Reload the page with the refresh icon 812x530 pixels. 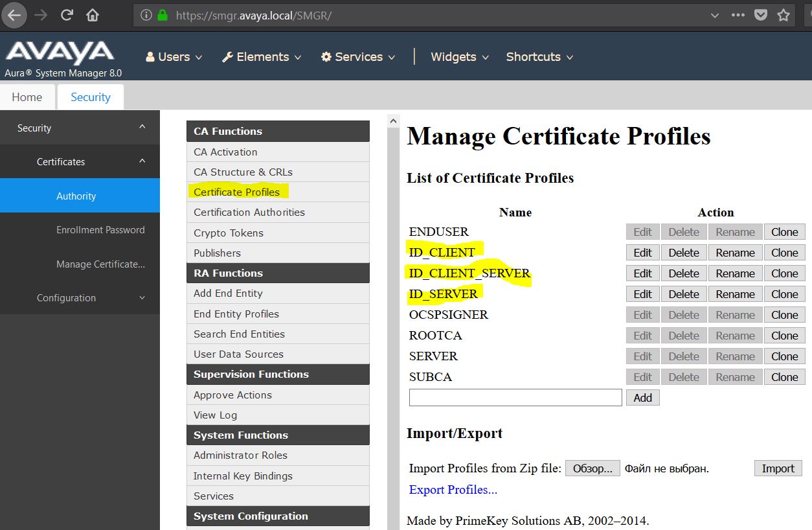(x=67, y=15)
